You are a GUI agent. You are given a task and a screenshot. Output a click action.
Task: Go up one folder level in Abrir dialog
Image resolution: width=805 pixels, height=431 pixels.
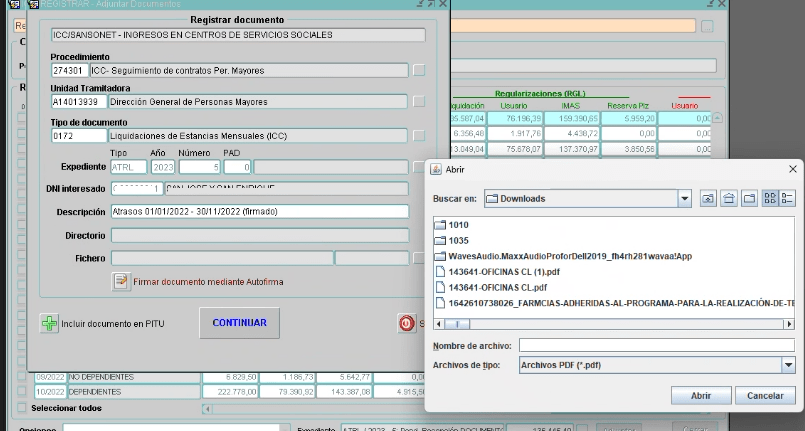pyautogui.click(x=707, y=198)
